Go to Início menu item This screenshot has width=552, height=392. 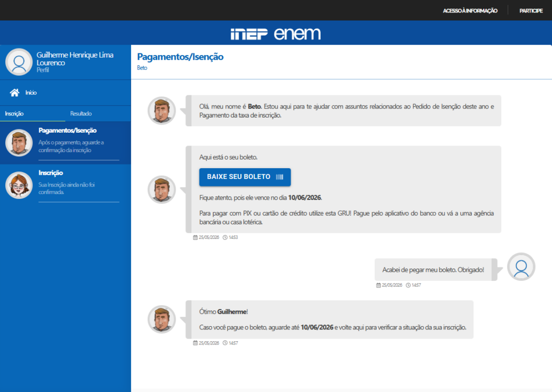coord(31,93)
